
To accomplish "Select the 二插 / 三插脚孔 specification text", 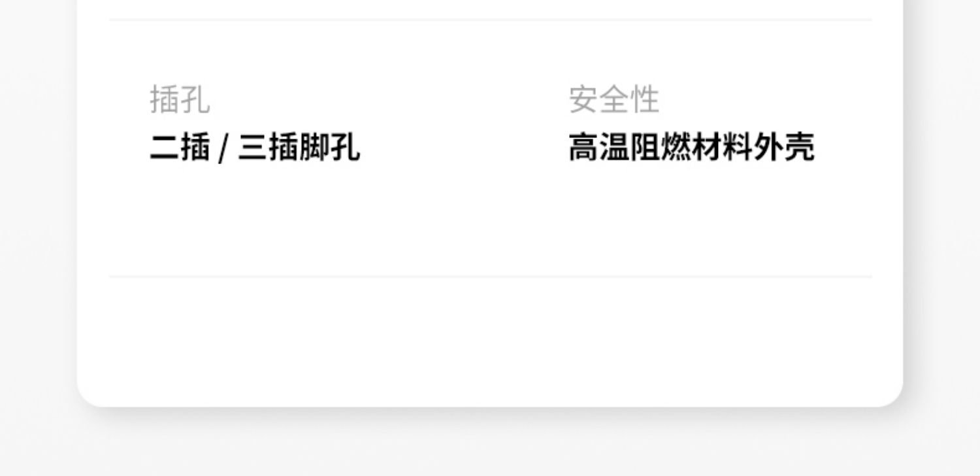I will (255, 147).
